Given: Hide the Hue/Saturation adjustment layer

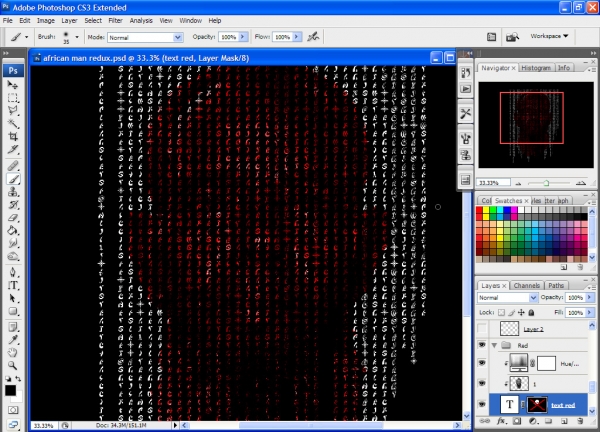Looking at the screenshot, I should 482,363.
